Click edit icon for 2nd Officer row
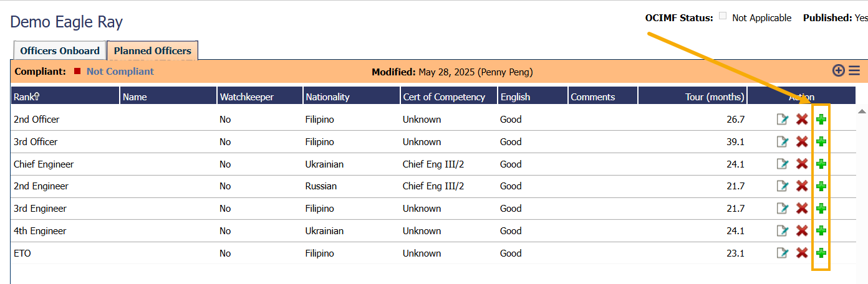Screen dimensions: 868x284 tap(783, 120)
